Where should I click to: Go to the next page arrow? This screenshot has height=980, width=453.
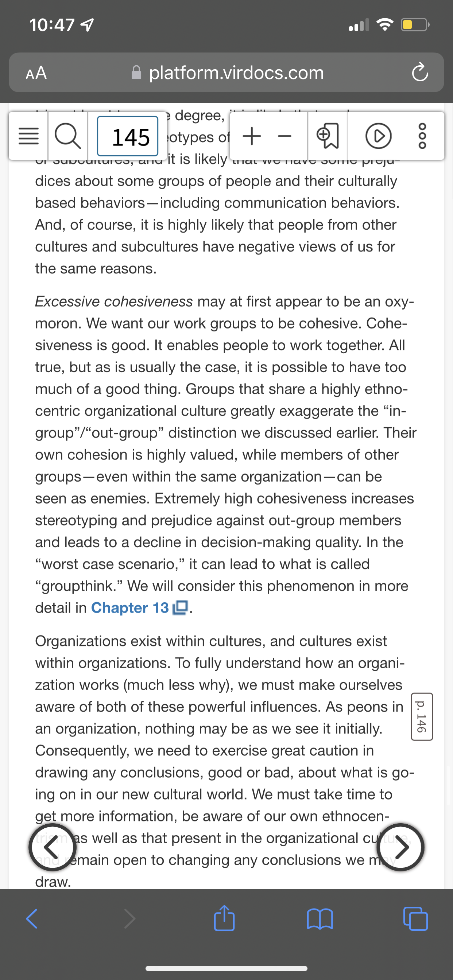point(400,847)
